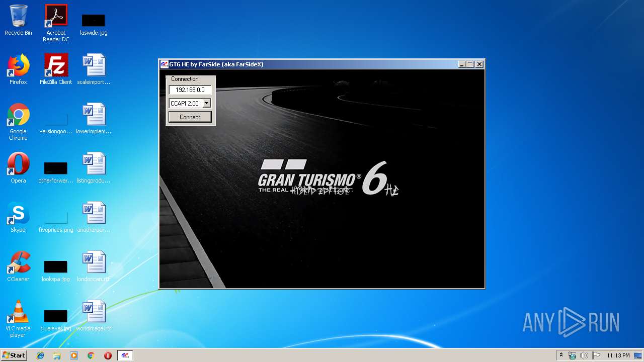Click the network tray icon

coord(572,355)
